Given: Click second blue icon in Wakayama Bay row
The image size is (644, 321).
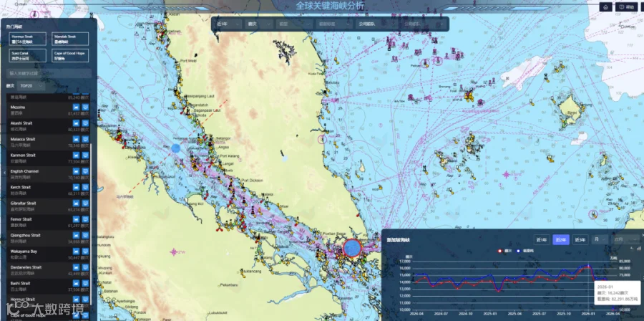Looking at the screenshot, I should pyautogui.click(x=85, y=251).
